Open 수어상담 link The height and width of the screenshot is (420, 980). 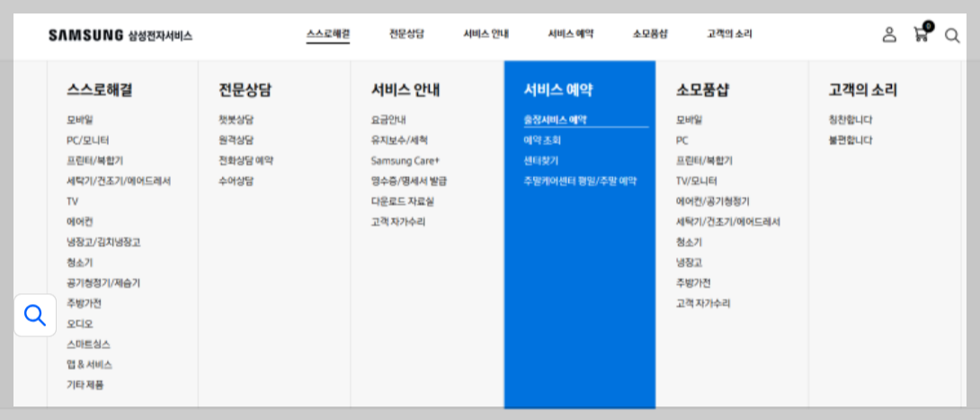(236, 182)
